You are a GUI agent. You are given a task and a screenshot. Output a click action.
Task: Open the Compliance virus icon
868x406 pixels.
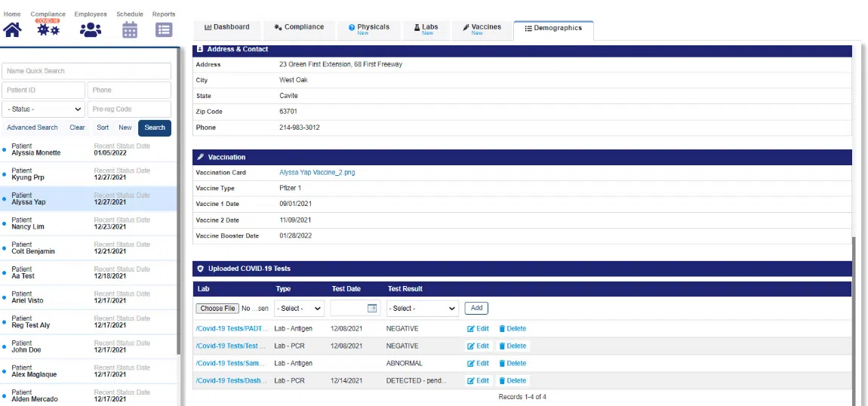pos(48,29)
